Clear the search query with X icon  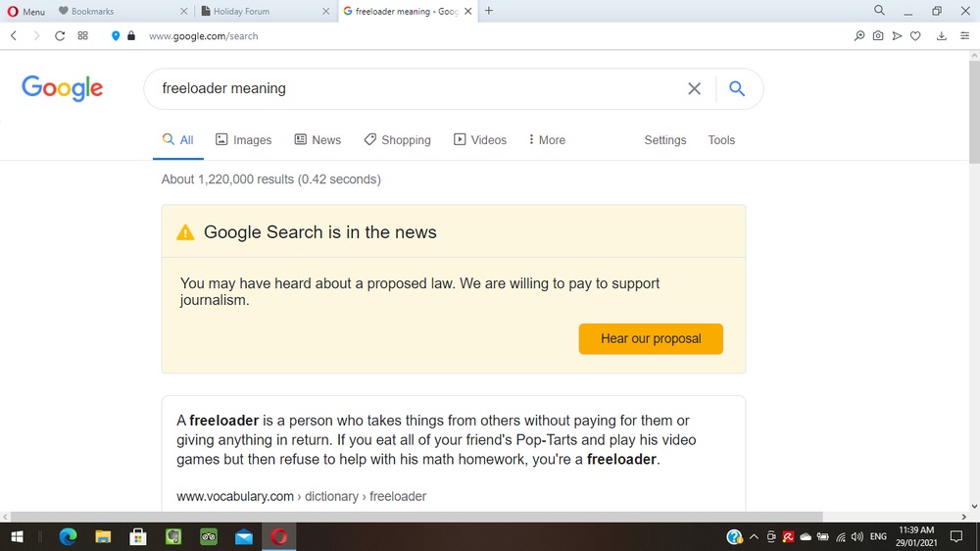pos(694,89)
